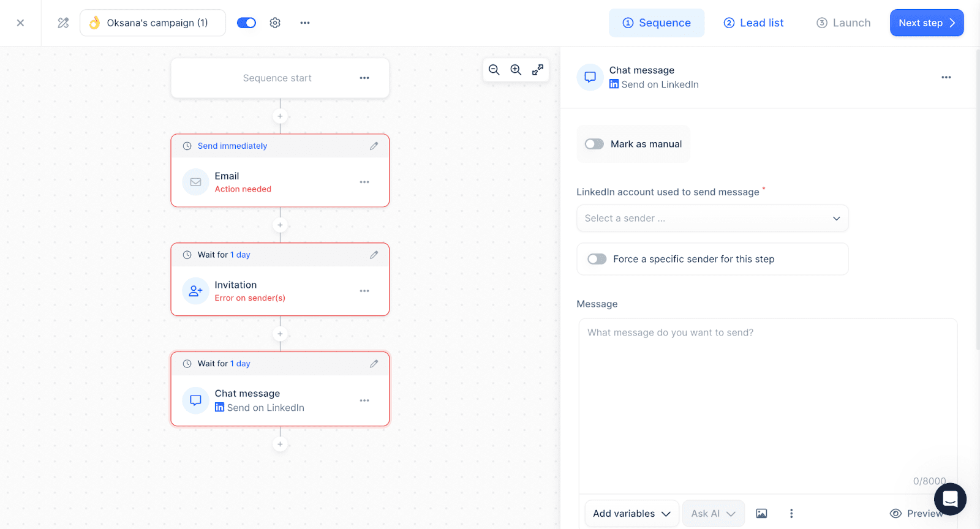This screenshot has height=529, width=980.
Task: Open the Ask AI dropdown
Action: 713,513
